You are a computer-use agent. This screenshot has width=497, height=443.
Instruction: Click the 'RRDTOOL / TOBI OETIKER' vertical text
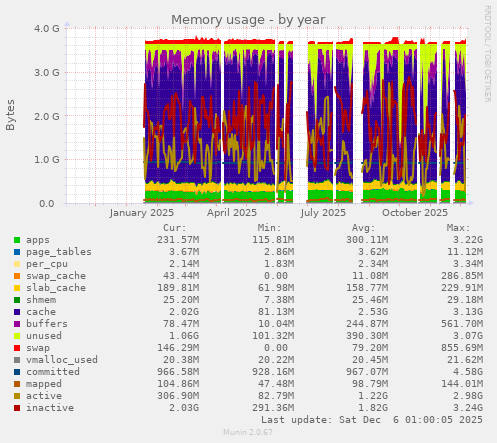click(487, 54)
